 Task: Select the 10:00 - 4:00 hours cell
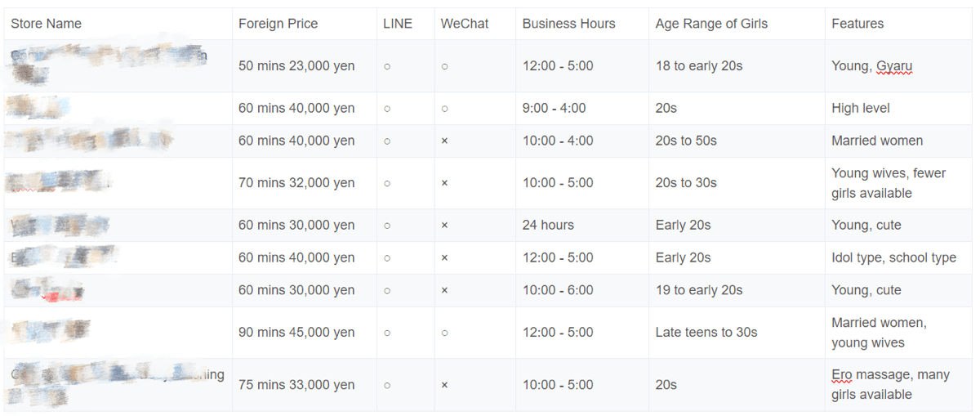558,141
